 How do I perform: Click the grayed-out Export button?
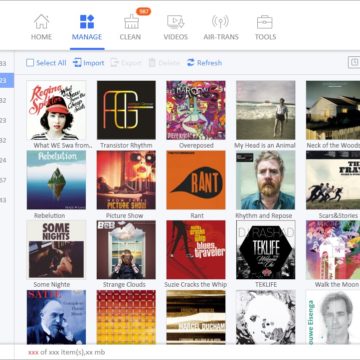(126, 63)
